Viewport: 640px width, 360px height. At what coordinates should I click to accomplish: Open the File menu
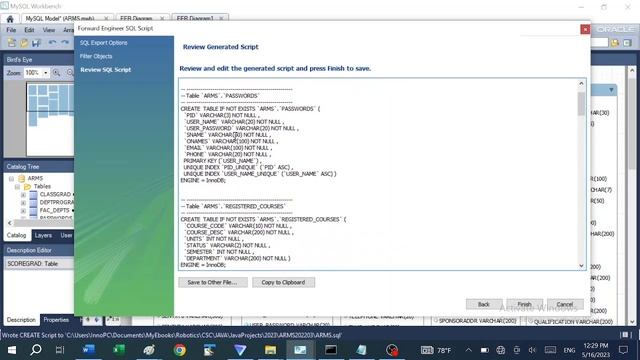(11, 30)
